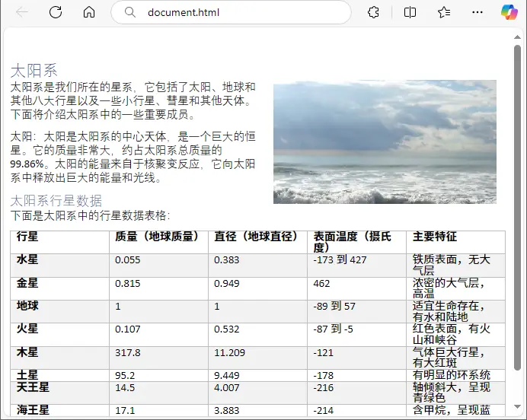527x420 pixels.
Task: Open the browser extensions puzzle icon
Action: pos(373,12)
